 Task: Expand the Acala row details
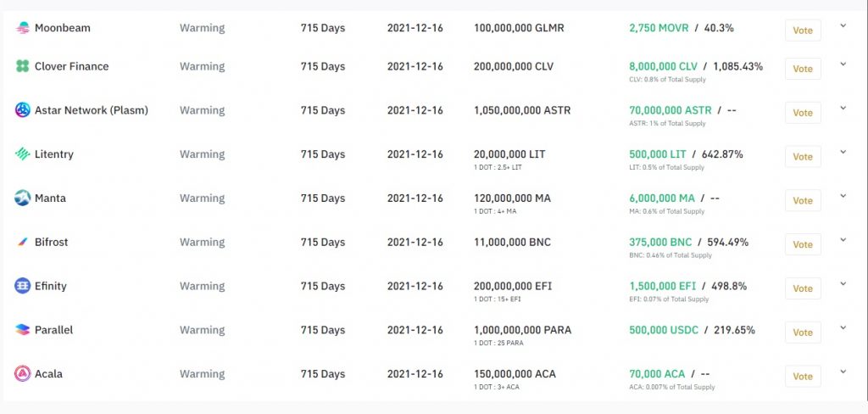point(843,372)
